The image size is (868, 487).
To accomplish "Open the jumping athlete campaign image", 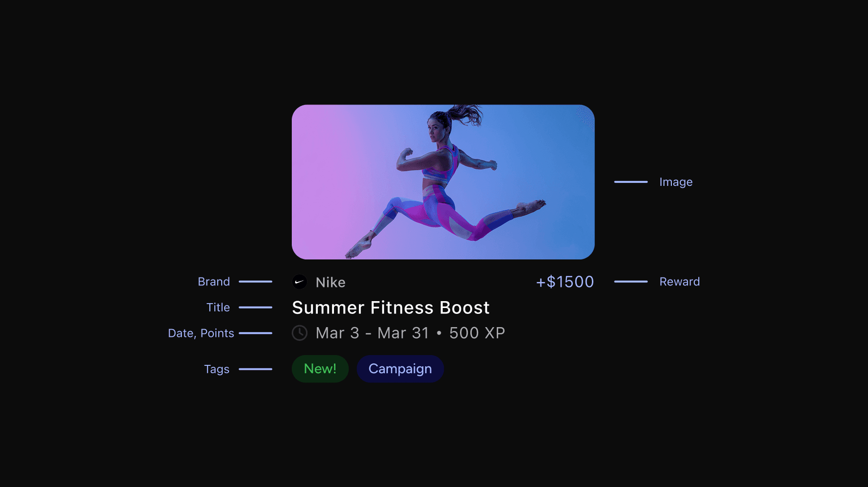I will click(443, 182).
